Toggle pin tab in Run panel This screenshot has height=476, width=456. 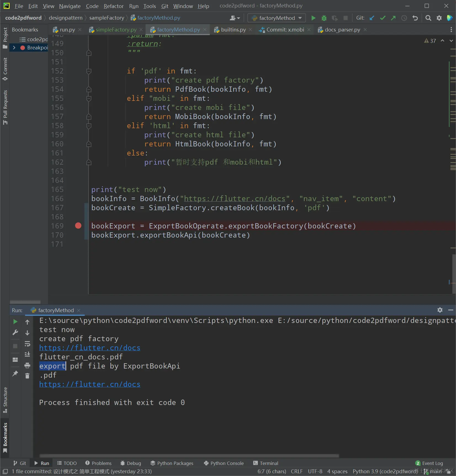[15, 373]
